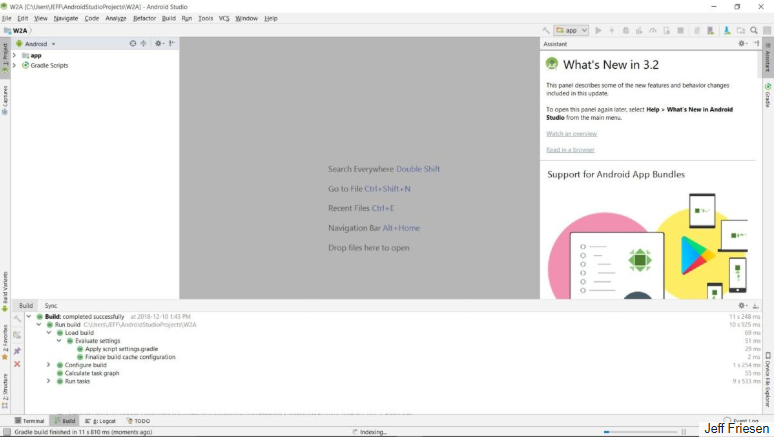
Task: Open the Project Structure folder icon
Action: (741, 30)
